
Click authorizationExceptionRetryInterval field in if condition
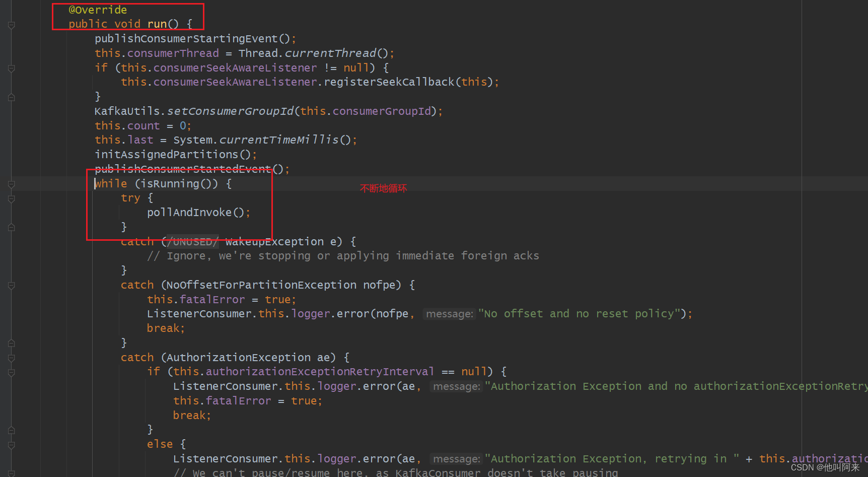[320, 372]
